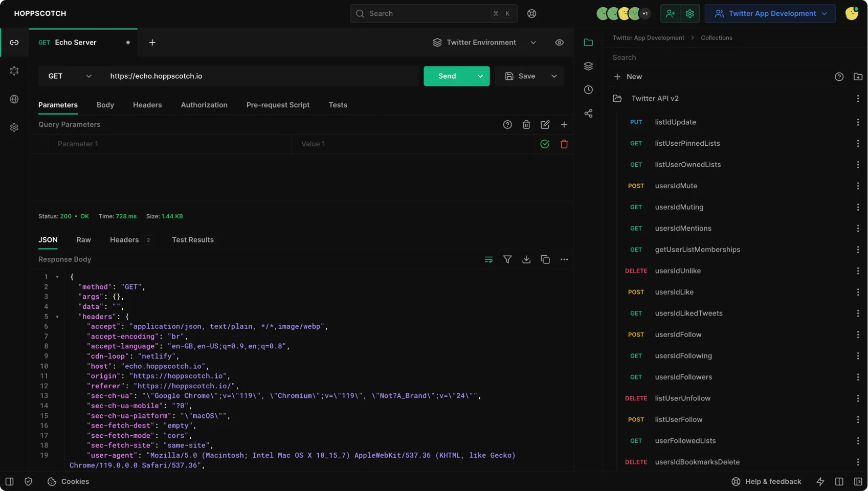
Task: Download the response body
Action: (x=526, y=259)
